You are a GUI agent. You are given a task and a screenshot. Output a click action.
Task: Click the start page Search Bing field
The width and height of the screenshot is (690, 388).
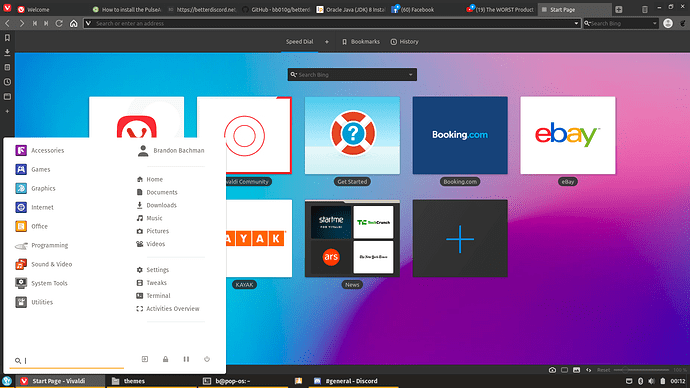[x=352, y=75]
